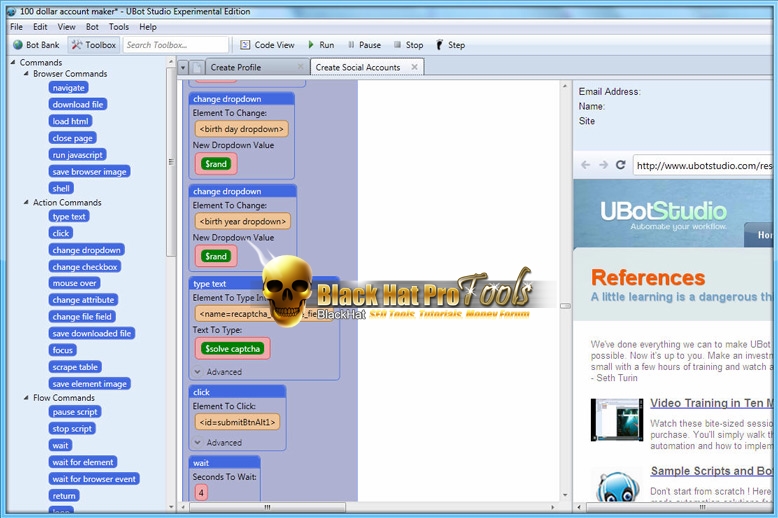778x518 pixels.
Task: Edit the Seconds To Wait value 4
Action: [x=201, y=493]
